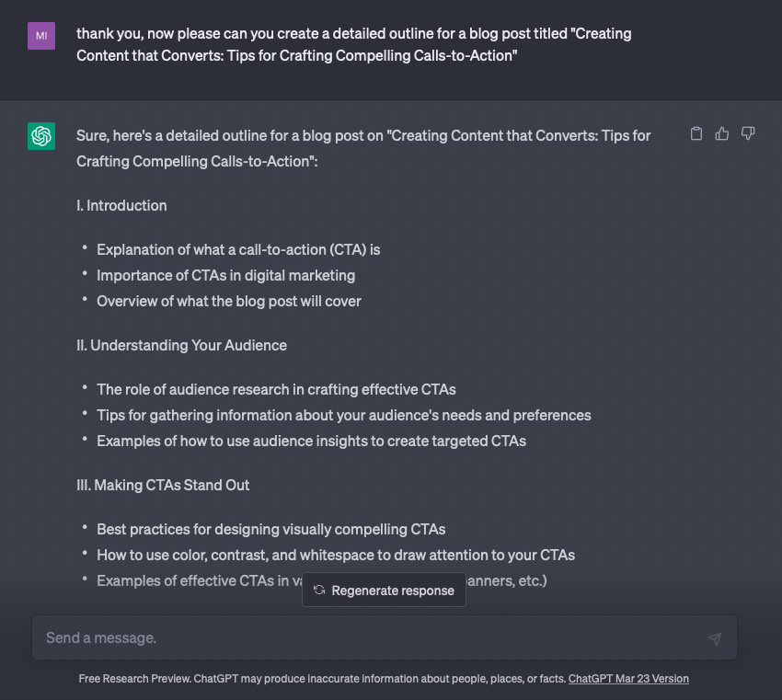Click the Free Research Preview disclaimer text
The height and width of the screenshot is (700, 782).
[x=322, y=679]
